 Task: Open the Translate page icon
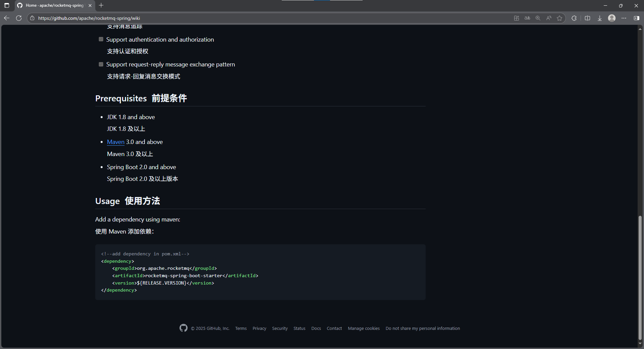(x=527, y=18)
